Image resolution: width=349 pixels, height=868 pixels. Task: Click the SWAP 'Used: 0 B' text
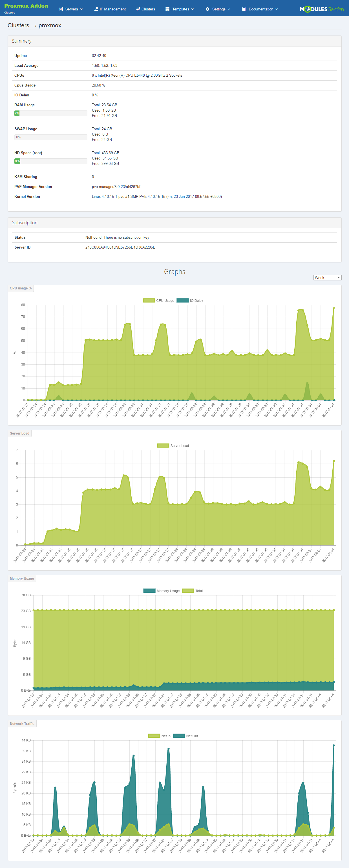click(x=100, y=134)
